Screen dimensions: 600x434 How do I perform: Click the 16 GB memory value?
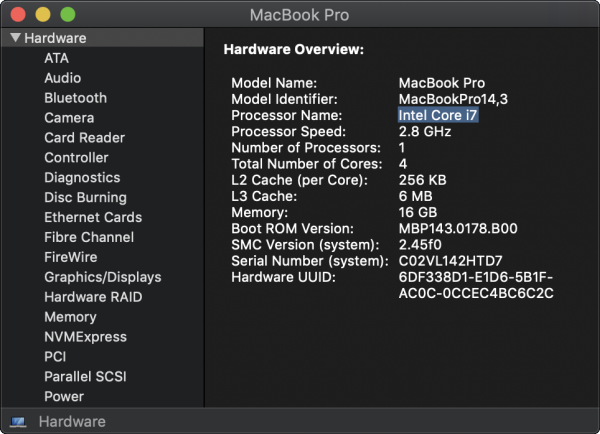[x=418, y=212]
